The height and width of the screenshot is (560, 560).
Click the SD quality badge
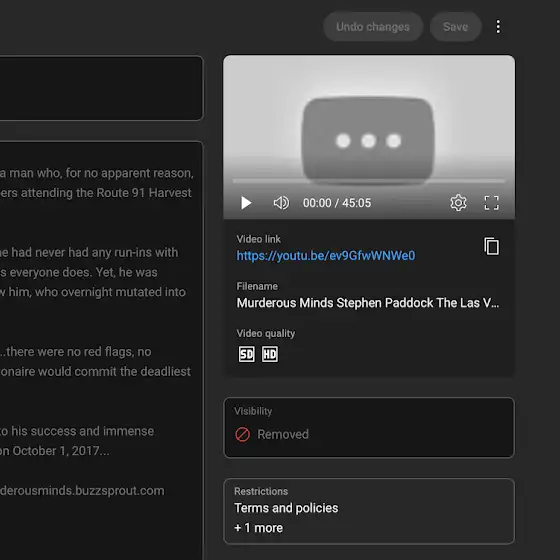point(246,354)
